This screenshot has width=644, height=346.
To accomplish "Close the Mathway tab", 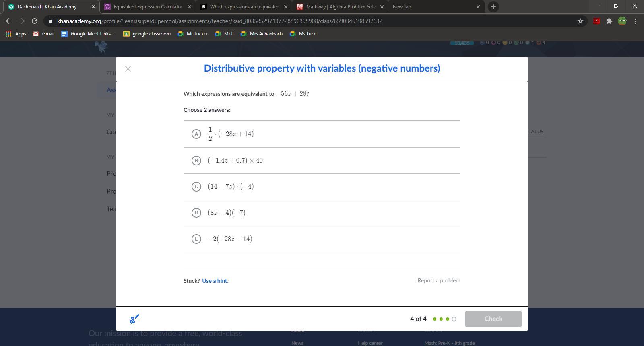I will (x=382, y=7).
